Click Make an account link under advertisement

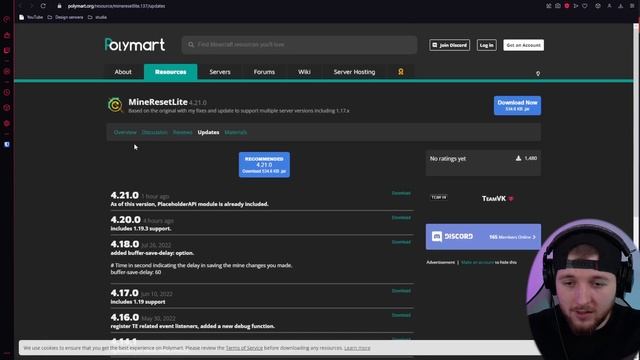pyautogui.click(x=477, y=262)
